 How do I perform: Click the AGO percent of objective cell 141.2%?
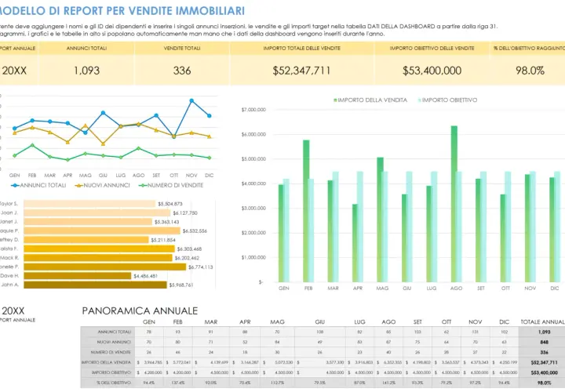point(388,383)
